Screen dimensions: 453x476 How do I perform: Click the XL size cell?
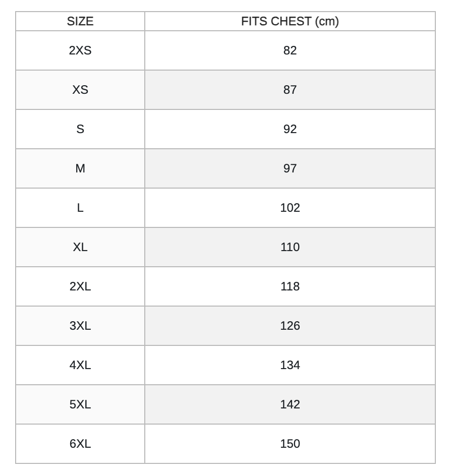coord(80,247)
